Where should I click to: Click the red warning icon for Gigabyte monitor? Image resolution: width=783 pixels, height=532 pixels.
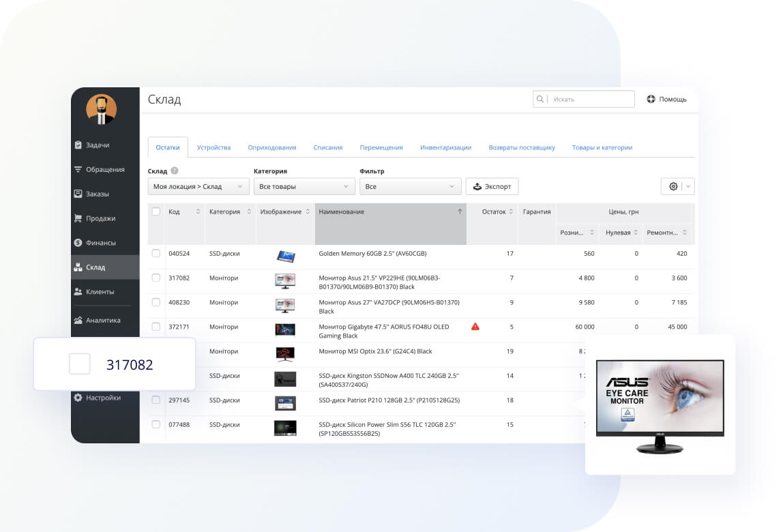pos(475,327)
